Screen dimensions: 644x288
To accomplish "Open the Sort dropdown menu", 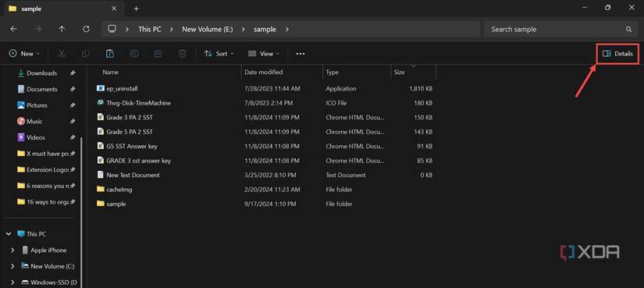I will [219, 53].
